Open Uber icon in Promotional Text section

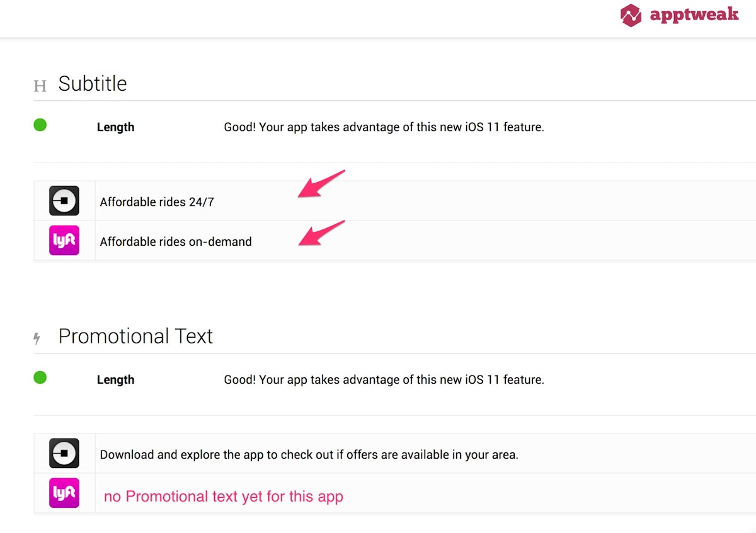tap(64, 454)
